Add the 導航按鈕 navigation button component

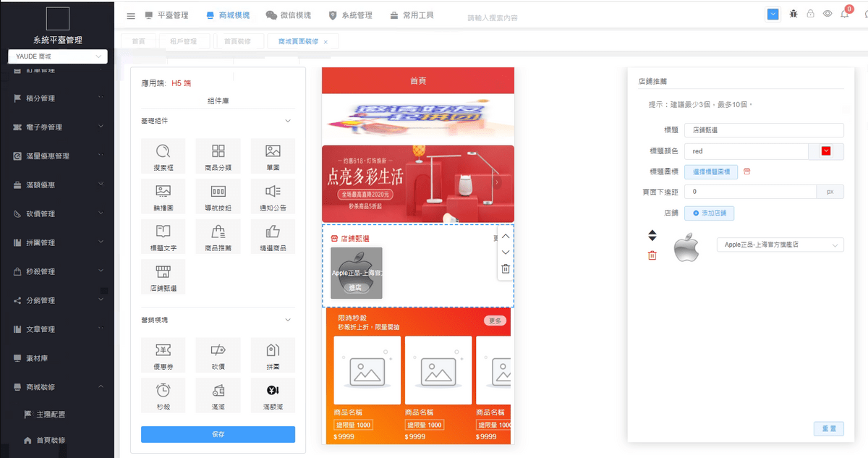click(218, 196)
